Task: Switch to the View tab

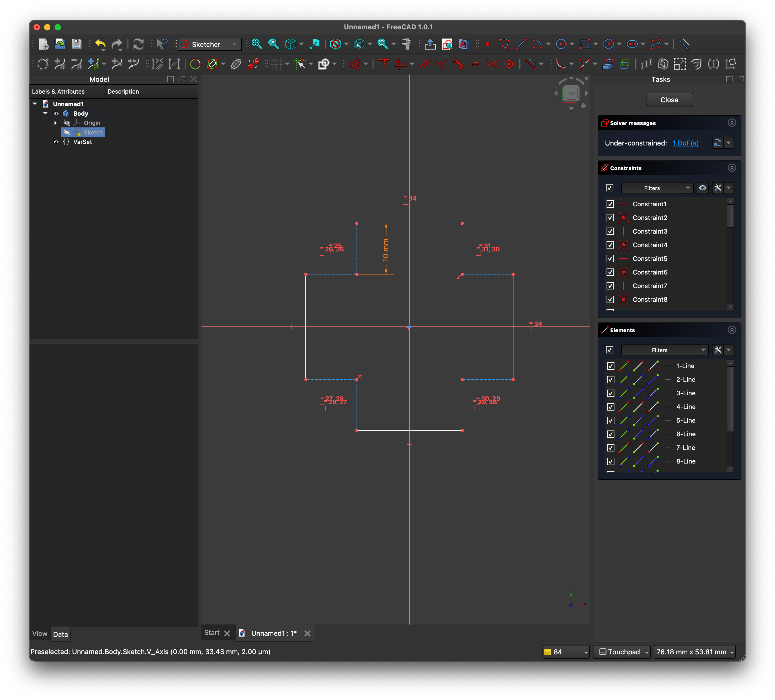Action: [x=40, y=634]
